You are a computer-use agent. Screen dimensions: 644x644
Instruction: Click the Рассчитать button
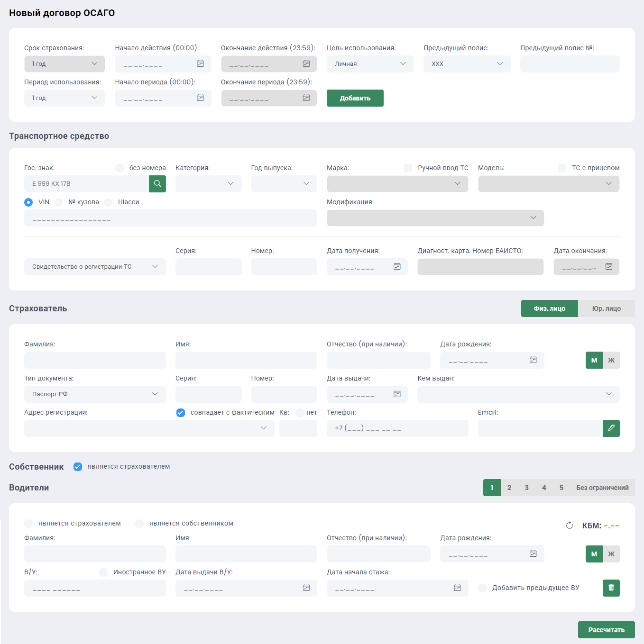[x=606, y=630]
